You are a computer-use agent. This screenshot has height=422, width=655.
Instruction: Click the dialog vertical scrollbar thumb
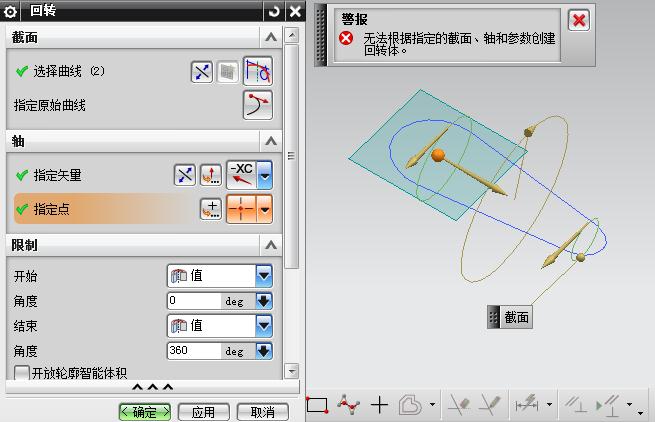[x=292, y=156]
